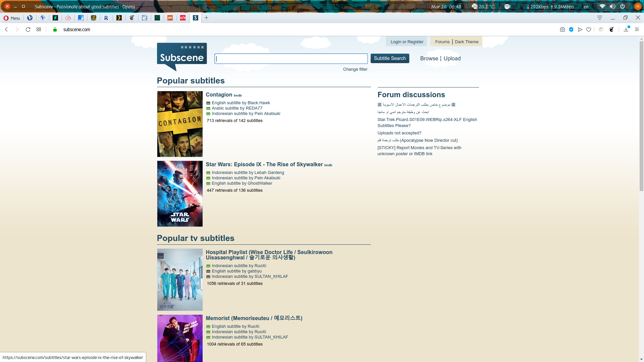
Task: Open the Hospital Playlist title link
Action: 269,255
